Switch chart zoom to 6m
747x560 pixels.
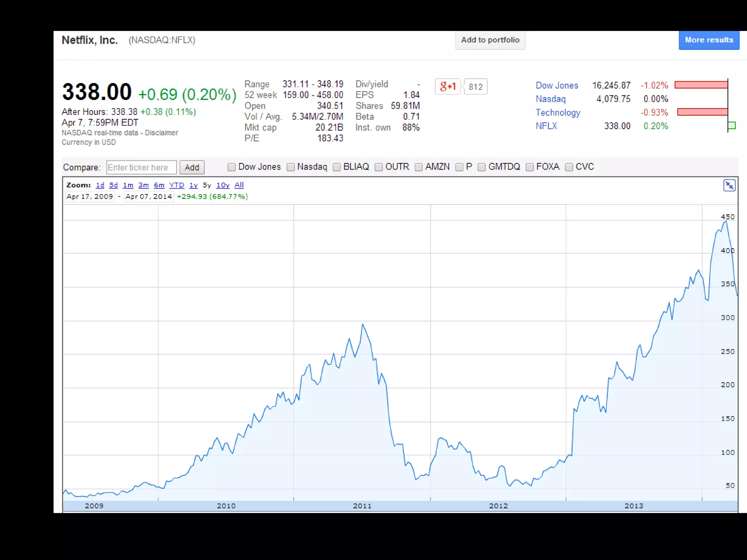pyautogui.click(x=159, y=185)
